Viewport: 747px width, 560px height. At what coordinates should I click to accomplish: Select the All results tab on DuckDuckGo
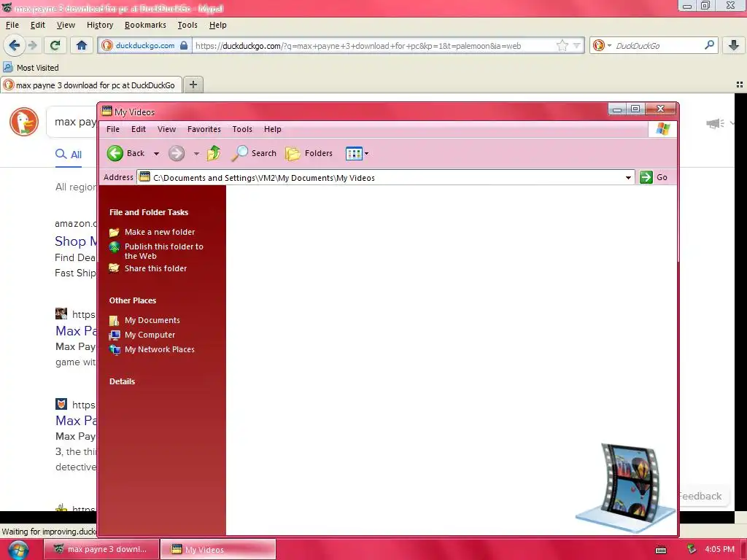69,155
